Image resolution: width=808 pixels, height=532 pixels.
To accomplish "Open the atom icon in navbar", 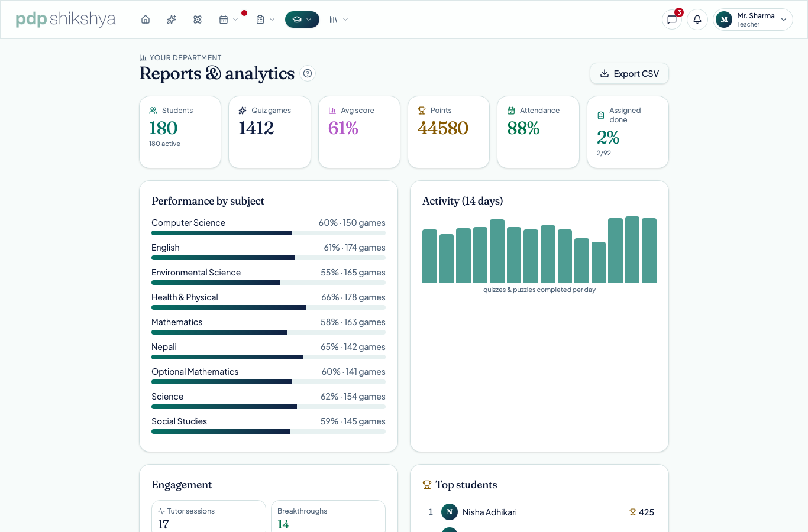I will click(x=198, y=20).
